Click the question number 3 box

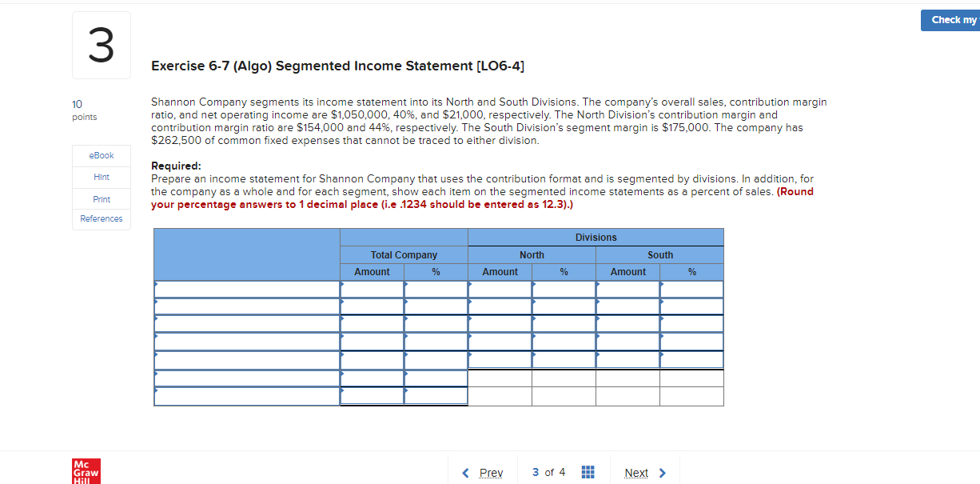pos(101,44)
